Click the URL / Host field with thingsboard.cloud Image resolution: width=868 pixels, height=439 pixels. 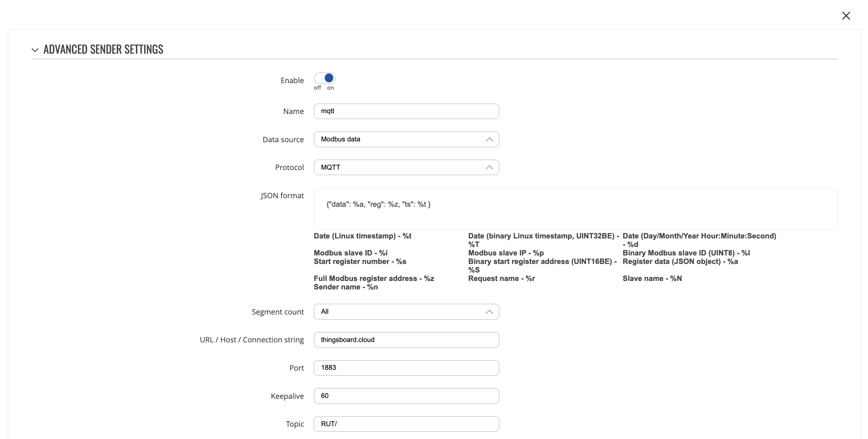click(406, 340)
